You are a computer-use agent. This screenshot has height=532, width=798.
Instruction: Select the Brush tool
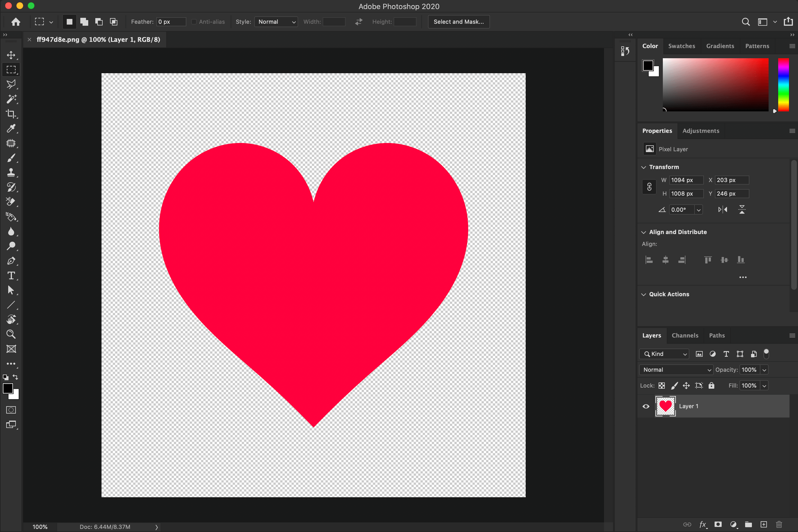(x=12, y=158)
